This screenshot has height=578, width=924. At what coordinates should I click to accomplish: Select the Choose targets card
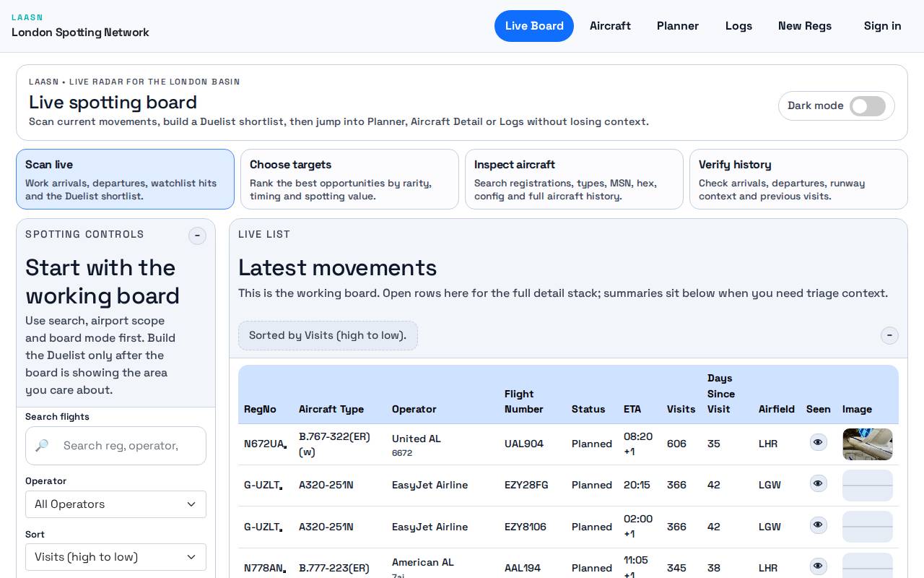tap(349, 179)
